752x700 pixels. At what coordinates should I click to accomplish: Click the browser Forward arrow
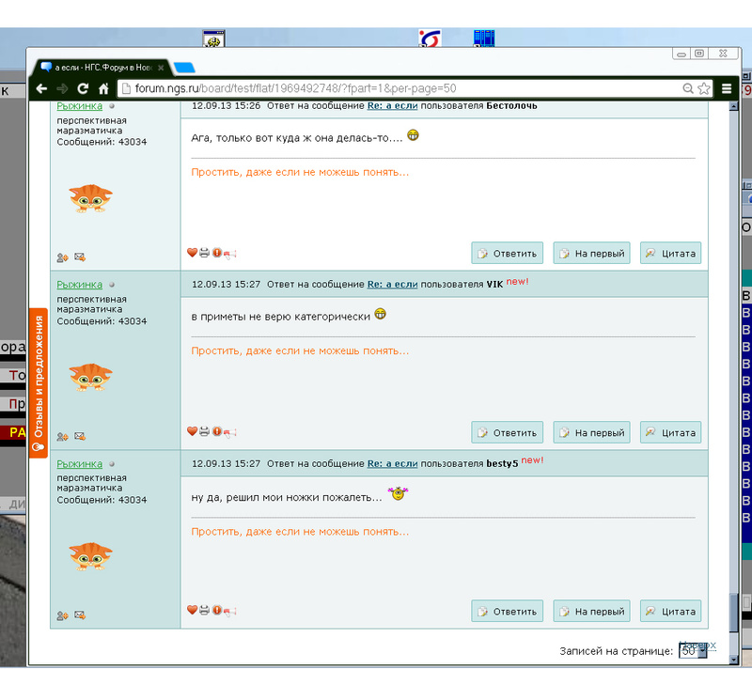(x=62, y=88)
